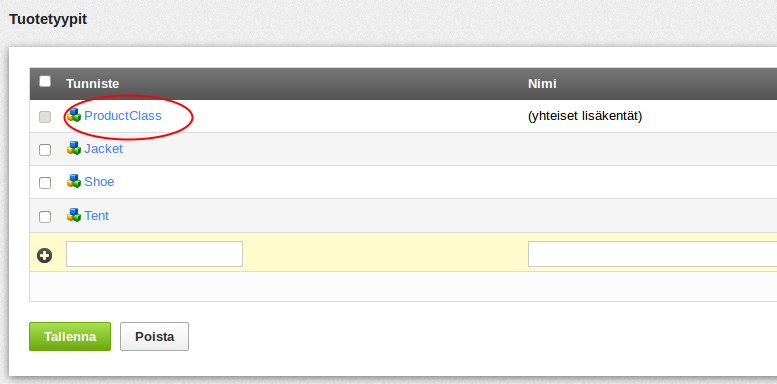Viewport: 777px width, 384px height.
Task: Click the Nimi column header
Action: [542, 84]
